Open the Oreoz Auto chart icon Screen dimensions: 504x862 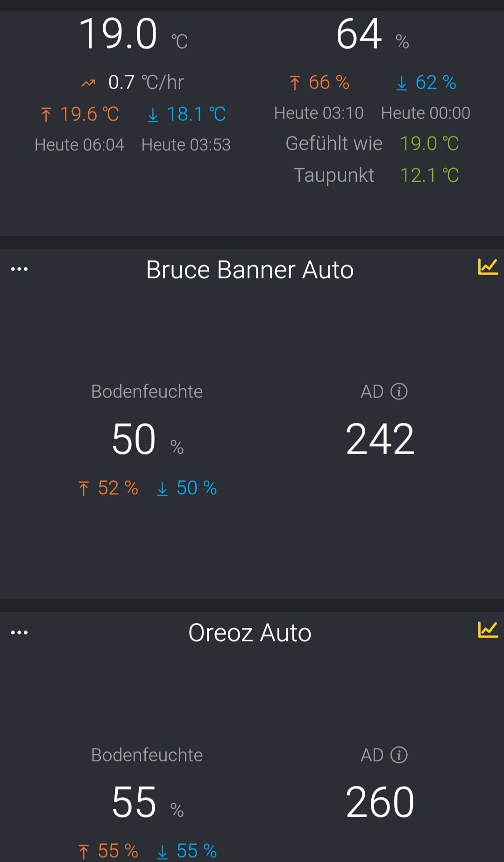pos(487,630)
